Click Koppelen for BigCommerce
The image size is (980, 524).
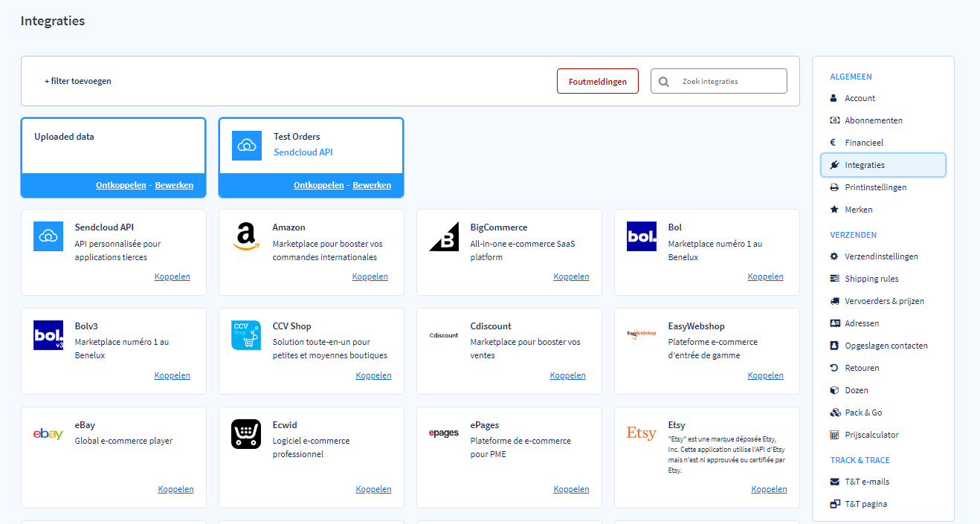[572, 276]
